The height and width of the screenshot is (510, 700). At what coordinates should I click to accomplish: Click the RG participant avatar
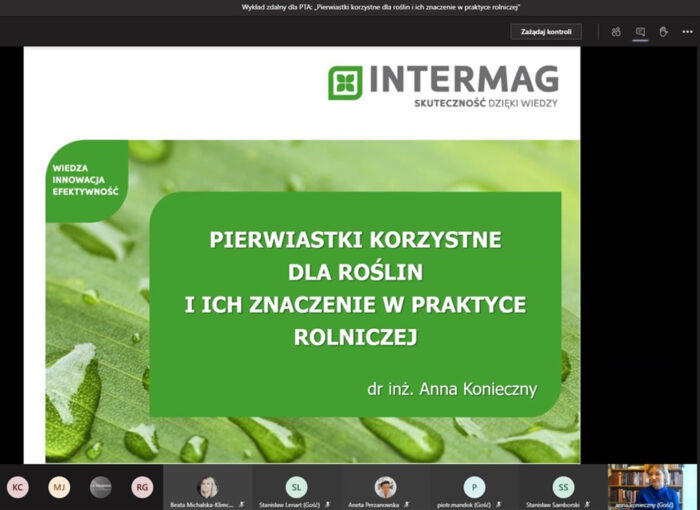[x=142, y=487]
